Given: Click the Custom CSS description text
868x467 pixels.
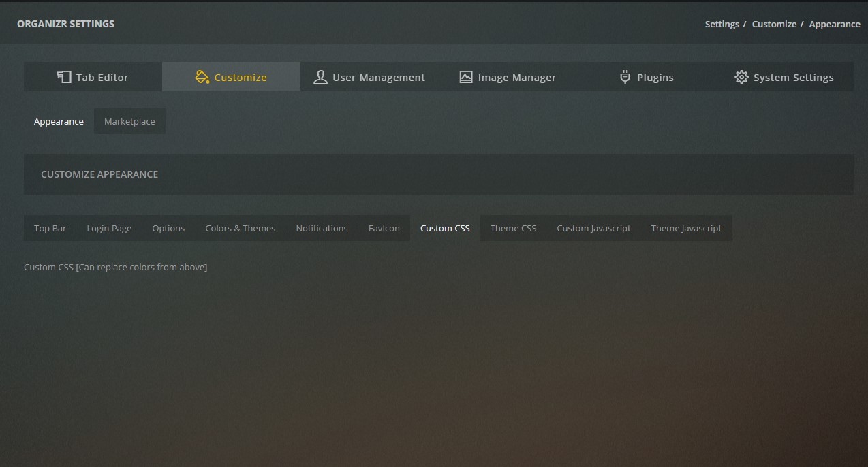Looking at the screenshot, I should click(x=115, y=267).
